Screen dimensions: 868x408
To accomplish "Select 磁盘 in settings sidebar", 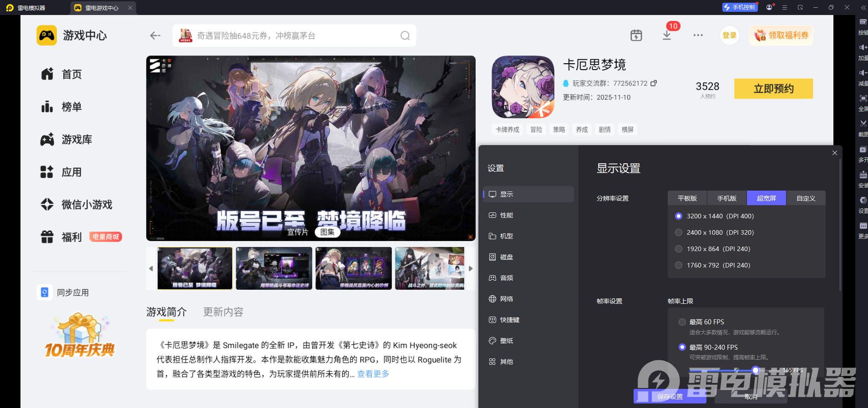I will point(528,257).
